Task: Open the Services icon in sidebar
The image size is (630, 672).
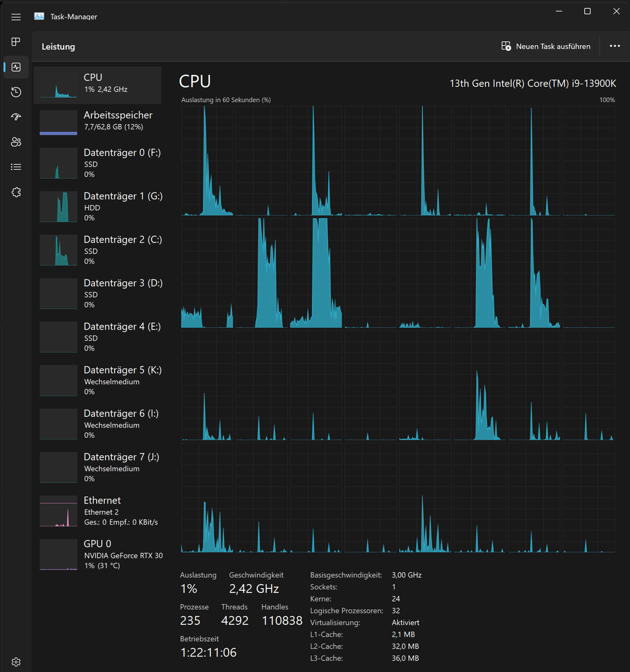Action: [16, 192]
